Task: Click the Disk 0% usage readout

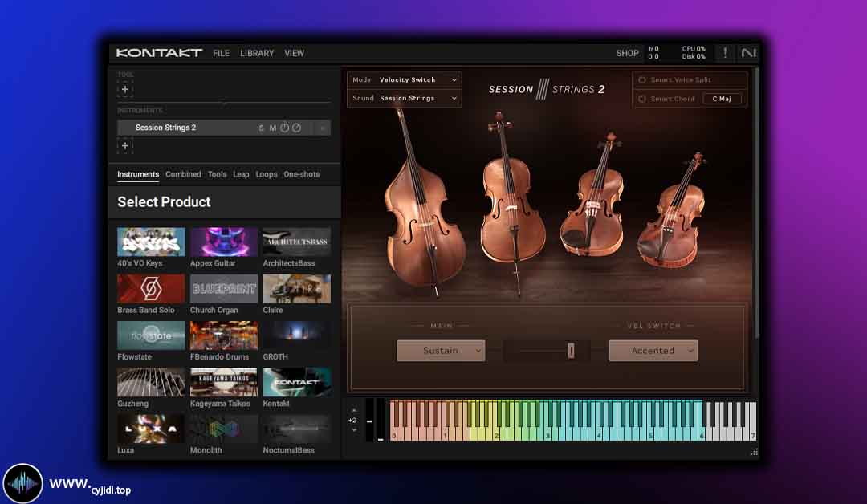Action: pos(694,57)
